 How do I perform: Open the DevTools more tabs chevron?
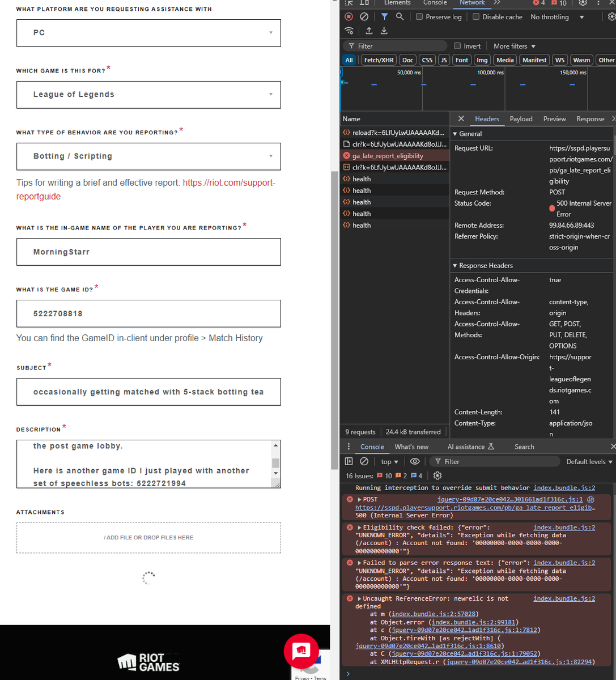pyautogui.click(x=497, y=3)
